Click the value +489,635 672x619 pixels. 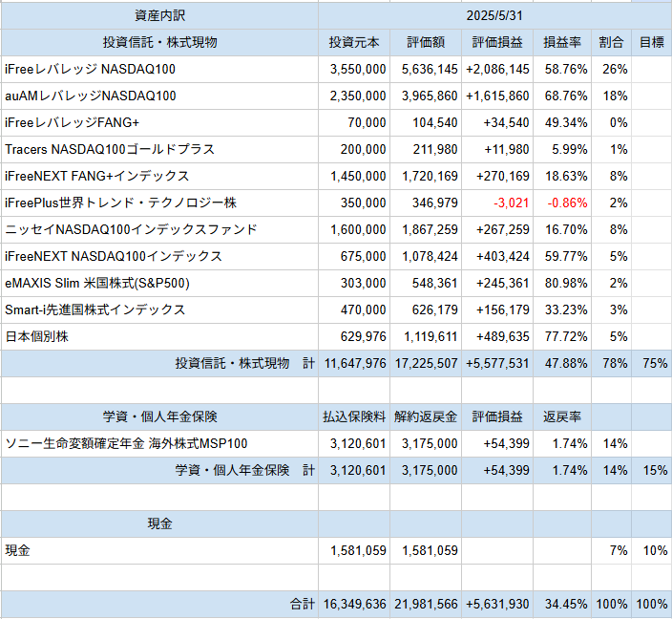tap(497, 336)
